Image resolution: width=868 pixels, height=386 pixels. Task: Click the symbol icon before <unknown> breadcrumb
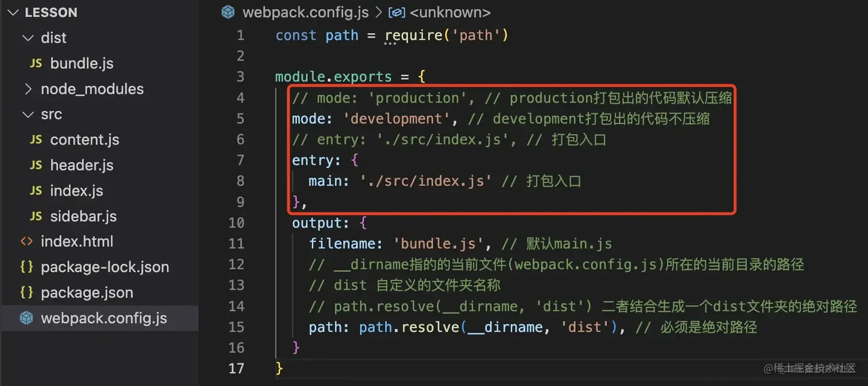(x=397, y=12)
